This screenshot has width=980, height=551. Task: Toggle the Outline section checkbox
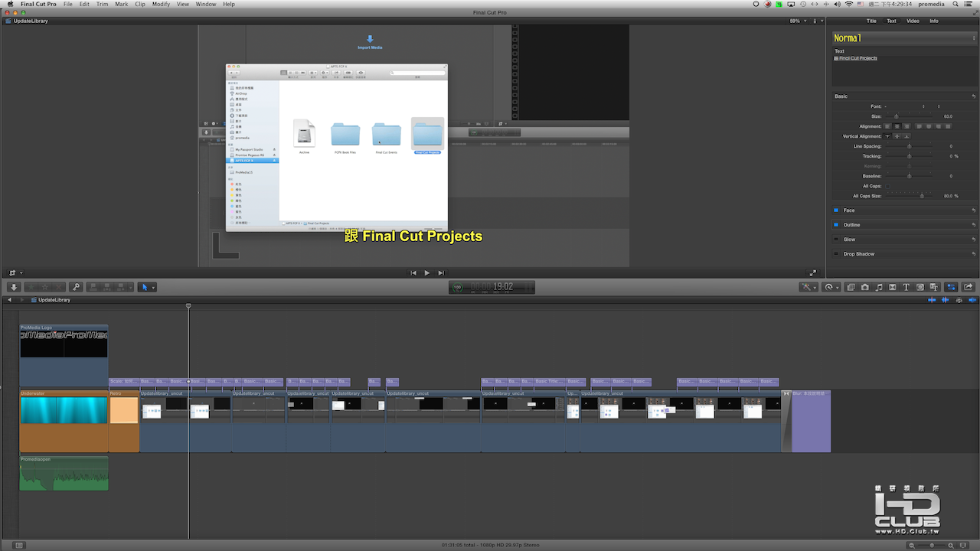(x=835, y=225)
